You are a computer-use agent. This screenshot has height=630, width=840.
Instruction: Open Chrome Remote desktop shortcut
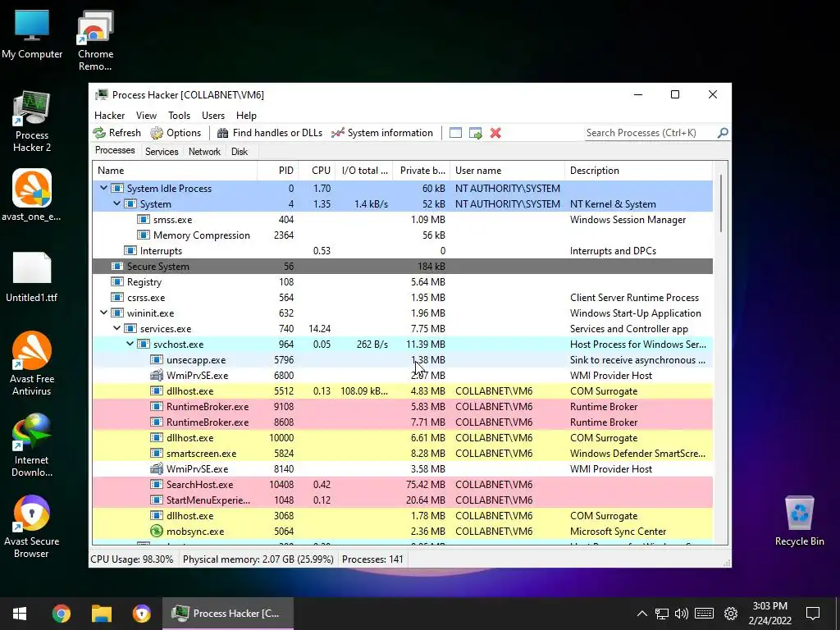pos(95,41)
